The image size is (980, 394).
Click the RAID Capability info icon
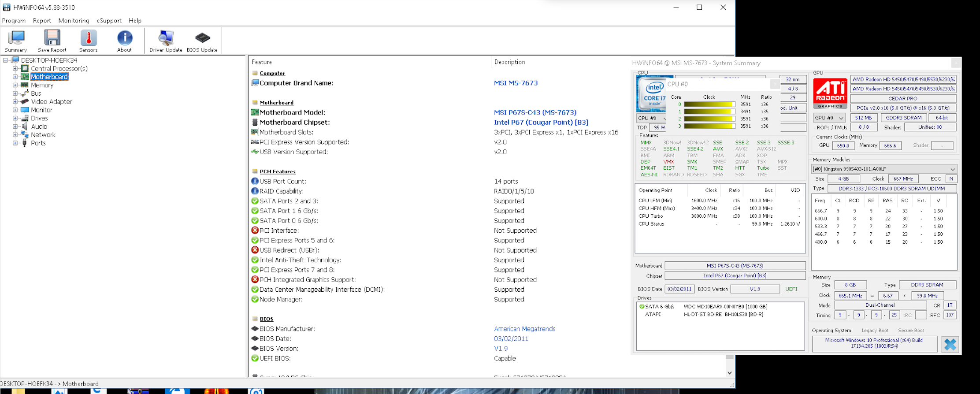(255, 191)
